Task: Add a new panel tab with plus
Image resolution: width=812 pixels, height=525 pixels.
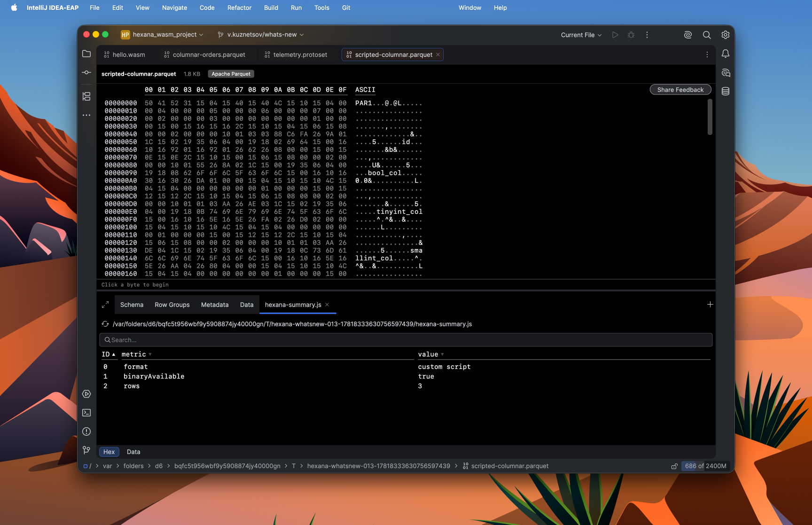Action: 710,305
